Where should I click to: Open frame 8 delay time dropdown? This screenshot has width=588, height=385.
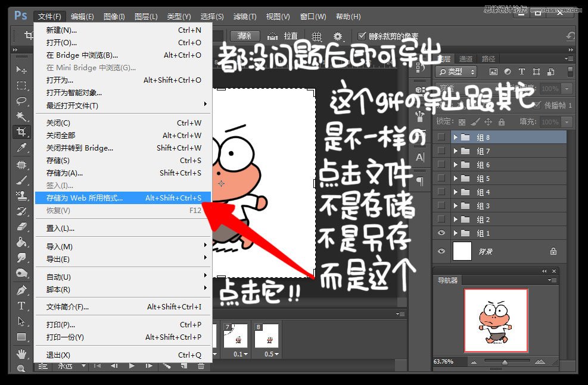point(272,354)
